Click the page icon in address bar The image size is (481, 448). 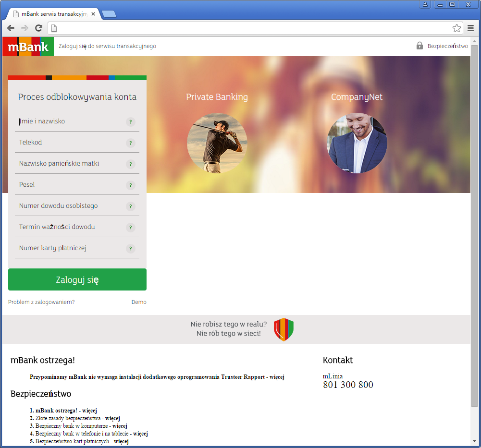tap(54, 28)
